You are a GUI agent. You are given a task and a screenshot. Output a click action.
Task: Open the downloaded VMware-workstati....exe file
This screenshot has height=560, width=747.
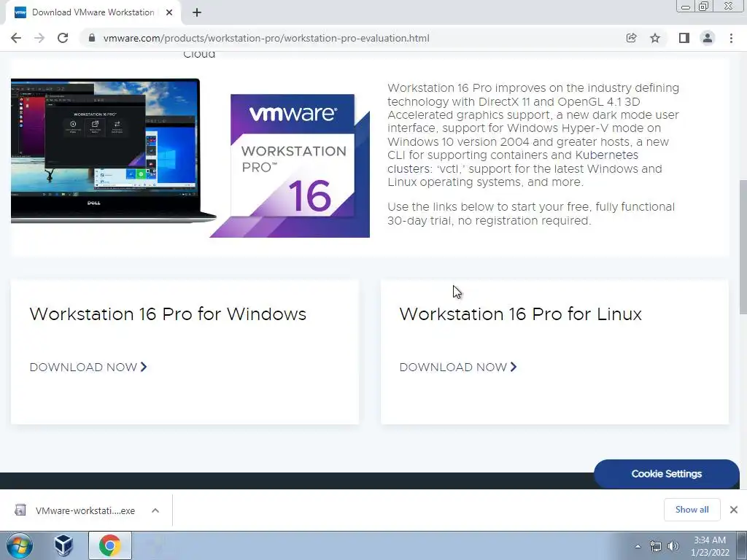(75, 510)
